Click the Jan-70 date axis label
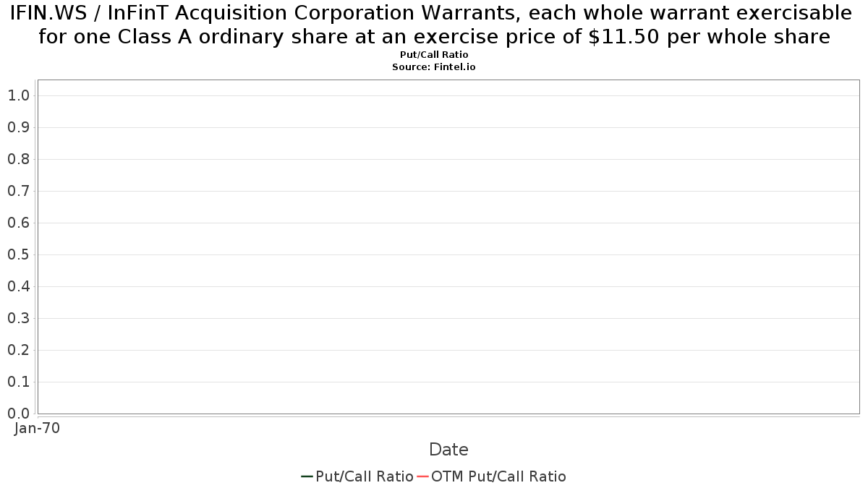 pos(37,428)
